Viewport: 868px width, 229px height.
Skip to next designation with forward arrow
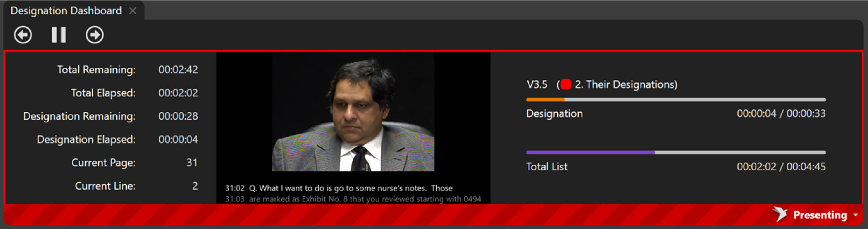[x=94, y=35]
